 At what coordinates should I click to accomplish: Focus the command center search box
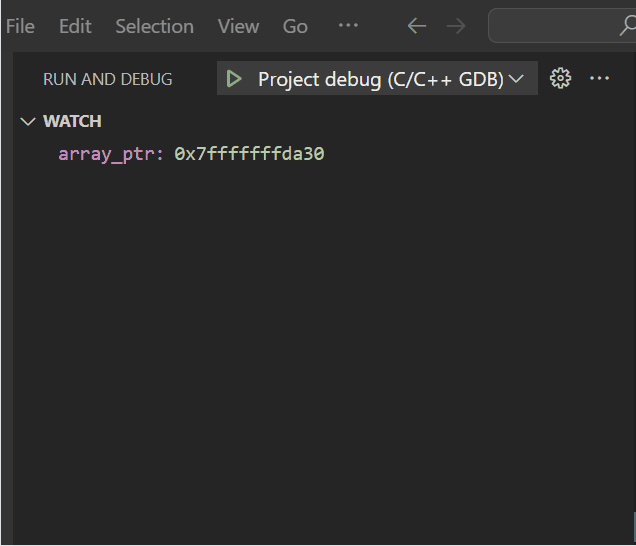coord(562,26)
